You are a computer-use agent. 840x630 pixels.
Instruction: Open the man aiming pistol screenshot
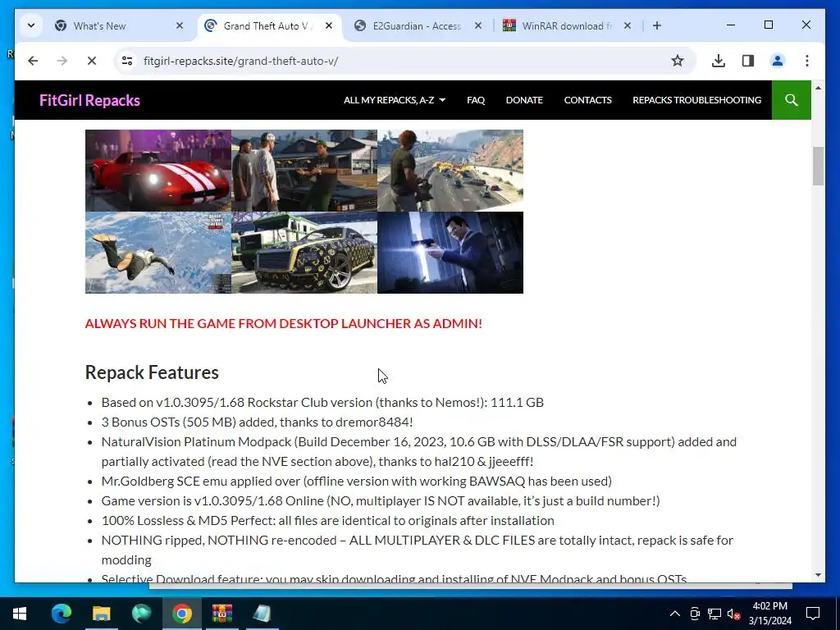[450, 253]
